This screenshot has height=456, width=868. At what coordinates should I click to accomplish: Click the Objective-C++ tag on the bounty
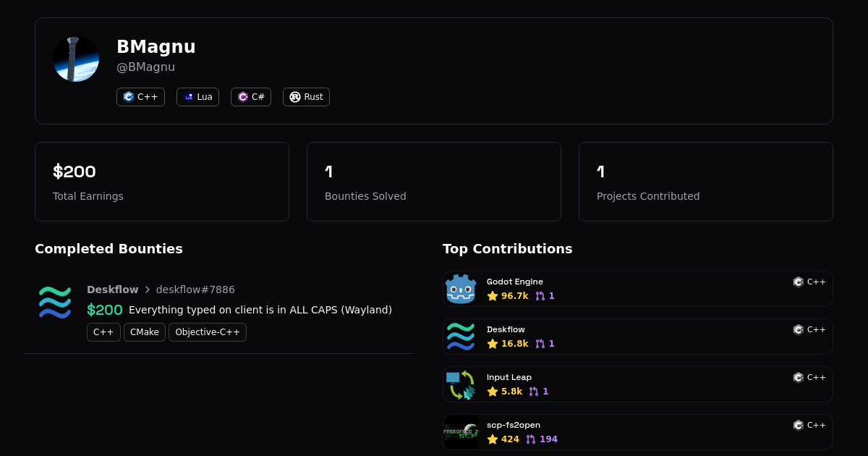pos(208,332)
